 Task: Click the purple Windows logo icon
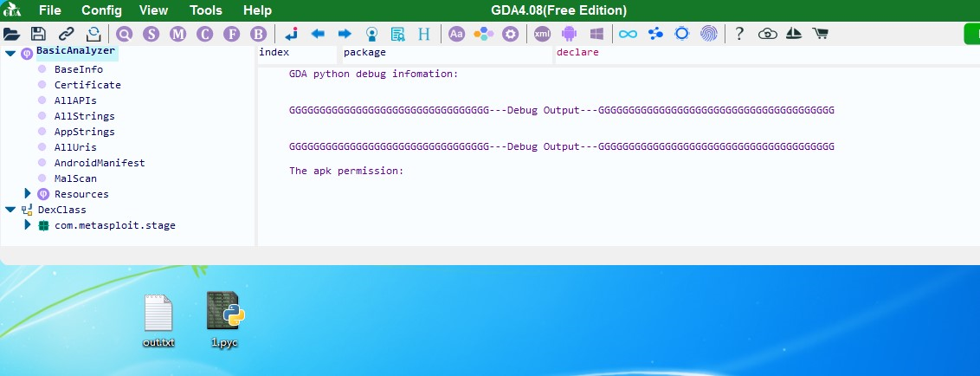596,34
